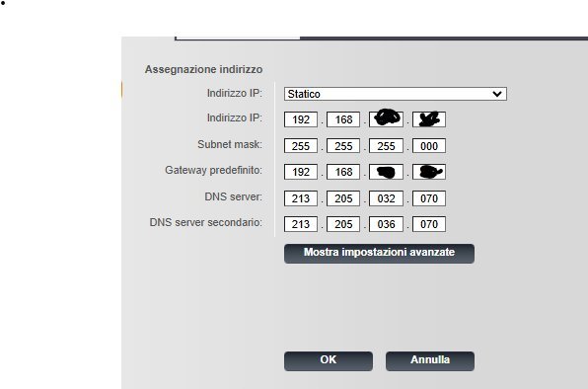
Task: Open the Statico address type dropdown
Action: pyautogui.click(x=396, y=94)
